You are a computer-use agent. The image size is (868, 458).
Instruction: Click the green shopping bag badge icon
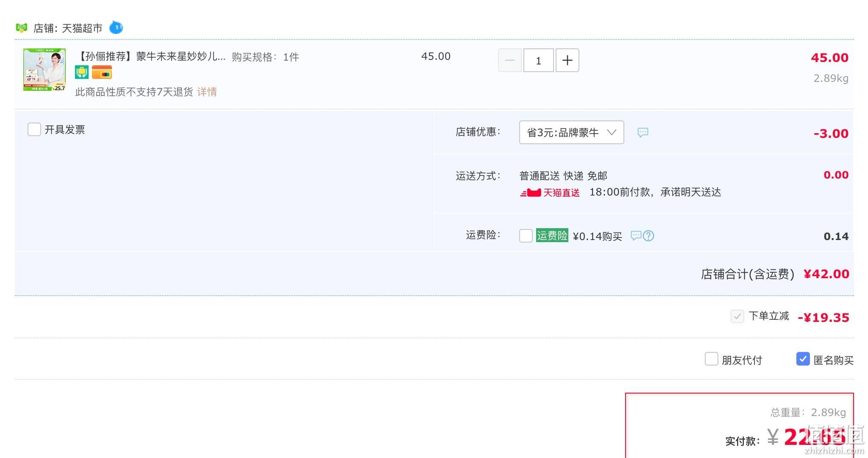coord(82,72)
